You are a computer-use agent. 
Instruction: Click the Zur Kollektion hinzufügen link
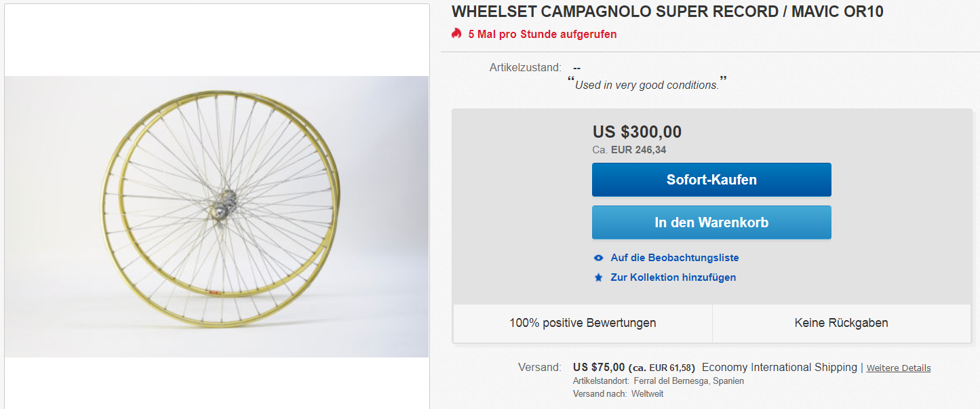673,277
